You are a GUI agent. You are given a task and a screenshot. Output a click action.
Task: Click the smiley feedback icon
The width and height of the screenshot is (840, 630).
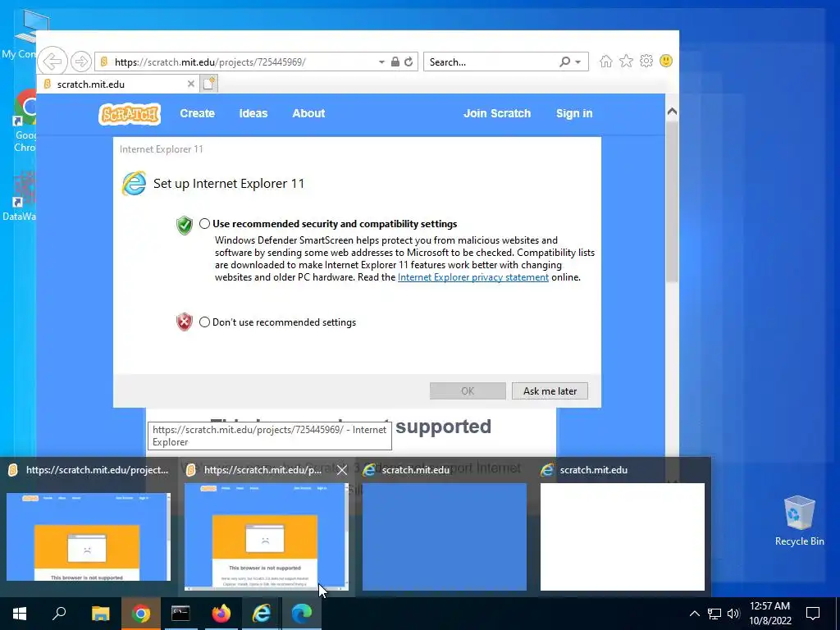pos(666,61)
